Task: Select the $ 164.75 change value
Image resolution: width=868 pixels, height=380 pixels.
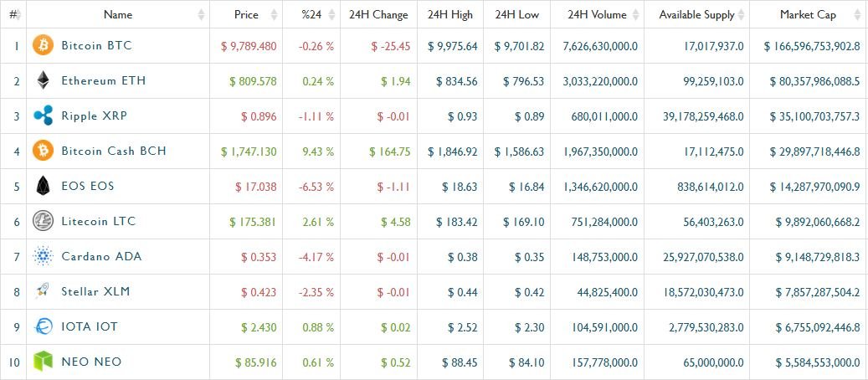Action: coord(391,151)
